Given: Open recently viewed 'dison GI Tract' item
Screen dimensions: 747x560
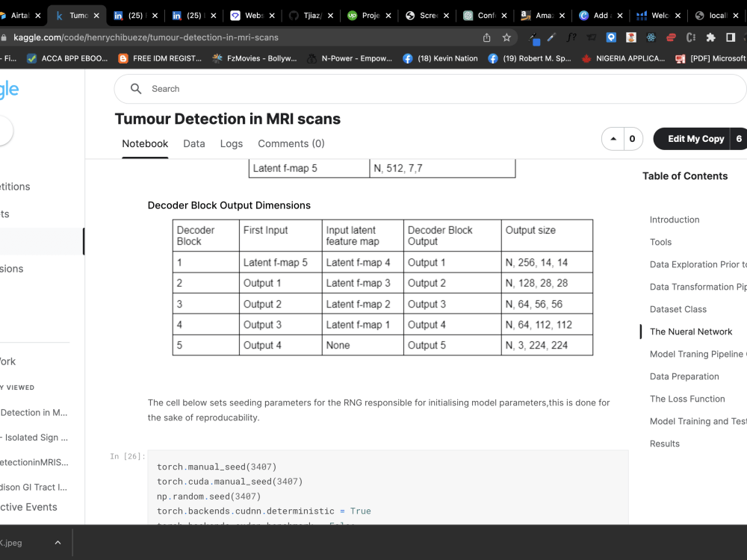Looking at the screenshot, I should 34,487.
